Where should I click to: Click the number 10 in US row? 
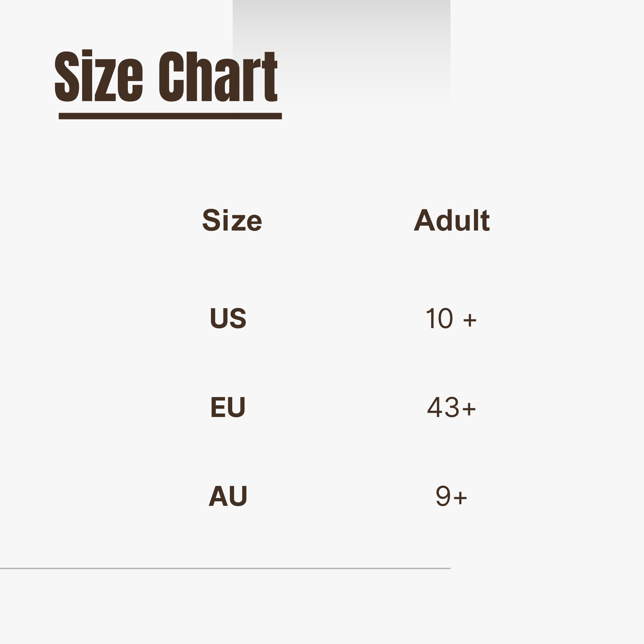pos(439,319)
